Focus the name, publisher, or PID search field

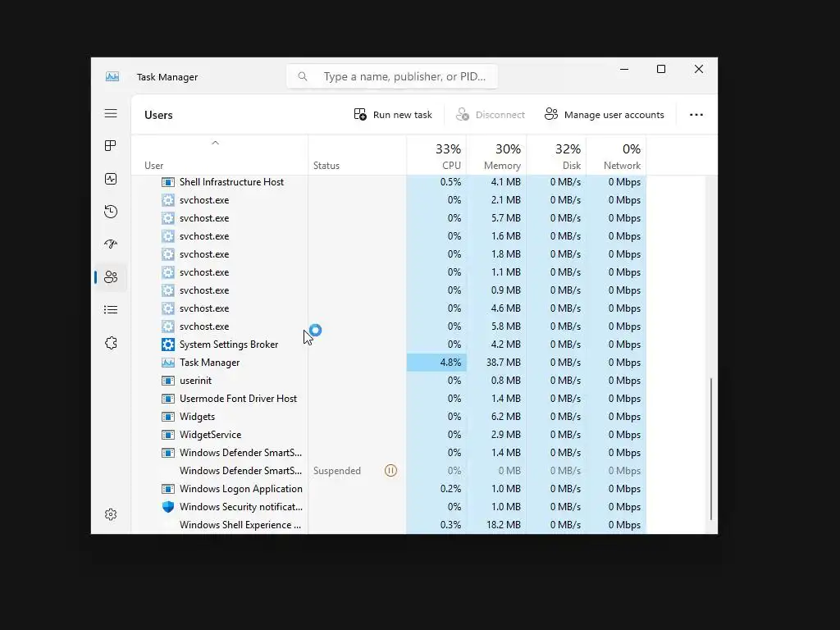(x=392, y=76)
